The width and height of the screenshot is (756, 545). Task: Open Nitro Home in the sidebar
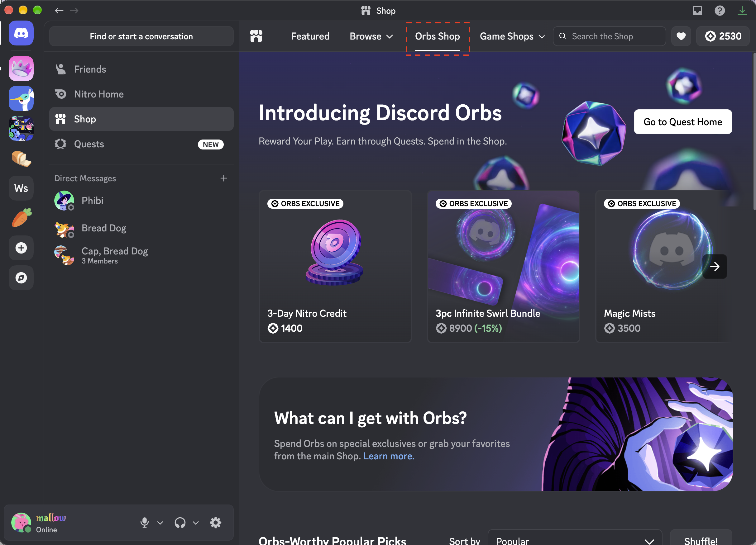[x=141, y=94]
